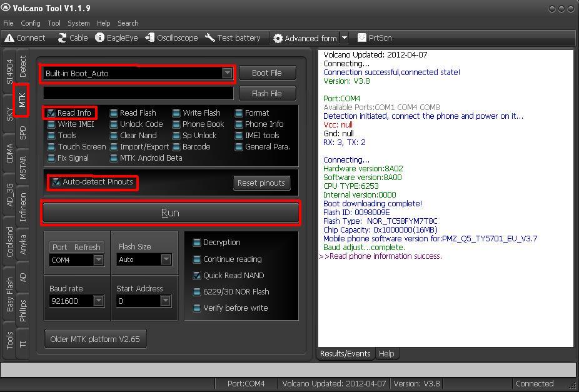Click the Port:COM4 status bar entry
The width and height of the screenshot is (579, 392).
pyautogui.click(x=246, y=384)
